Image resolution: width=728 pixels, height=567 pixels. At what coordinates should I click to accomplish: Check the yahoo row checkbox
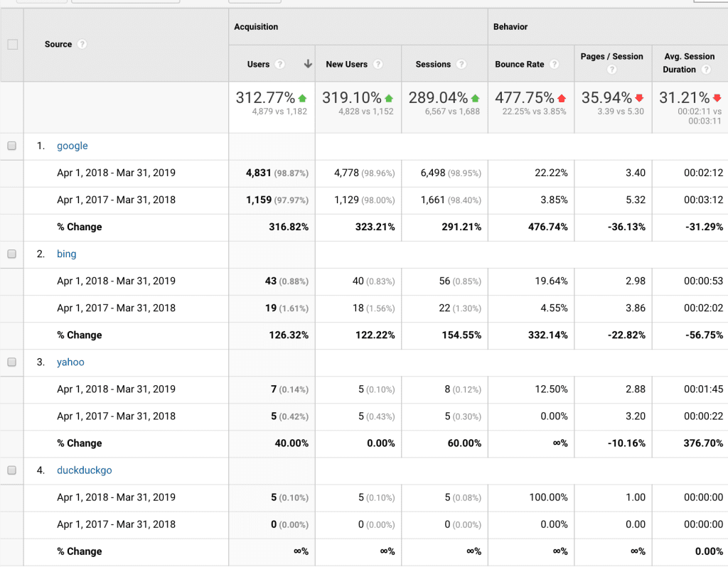(x=12, y=362)
